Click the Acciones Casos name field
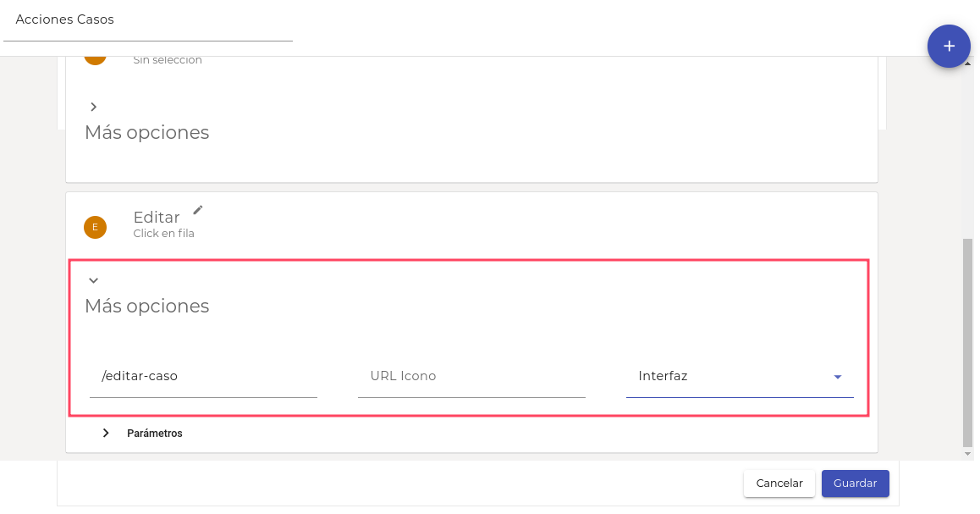The width and height of the screenshot is (980, 514). coord(148,20)
